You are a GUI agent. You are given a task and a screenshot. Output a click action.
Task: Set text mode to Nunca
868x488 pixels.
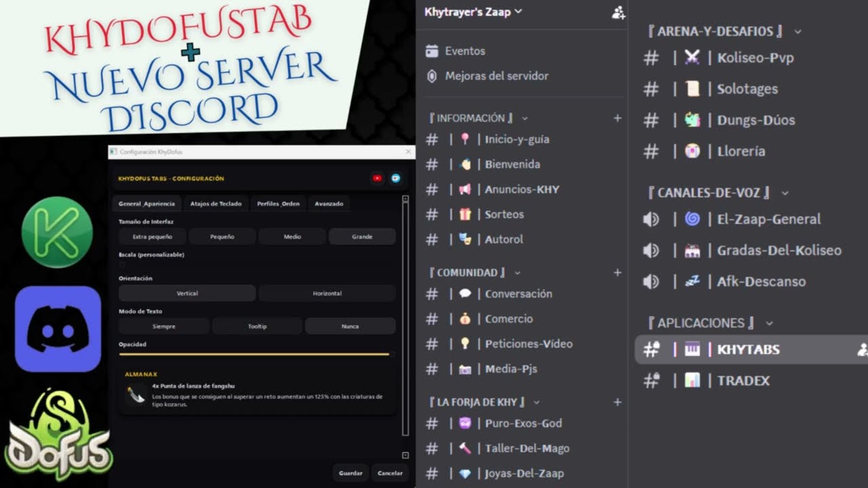point(350,326)
